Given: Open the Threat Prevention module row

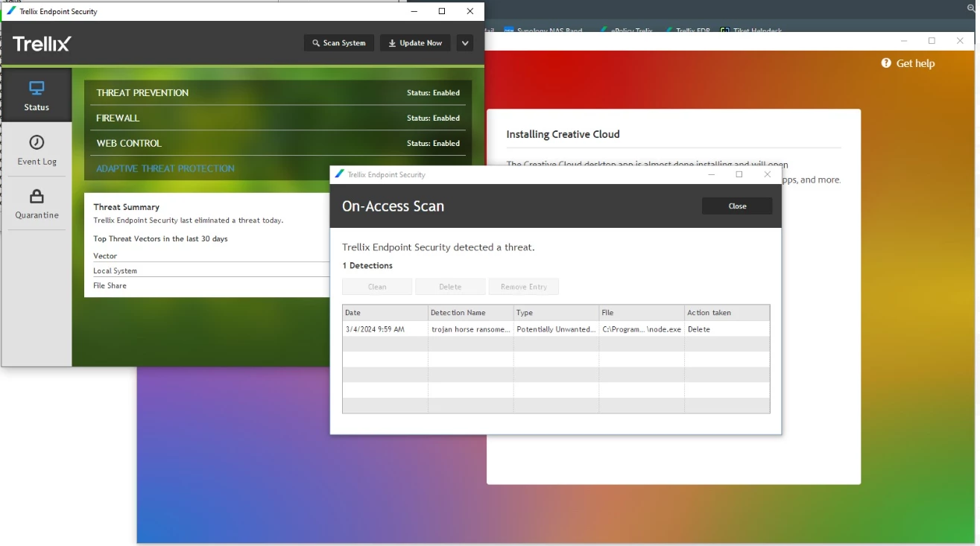Looking at the screenshot, I should coord(278,93).
